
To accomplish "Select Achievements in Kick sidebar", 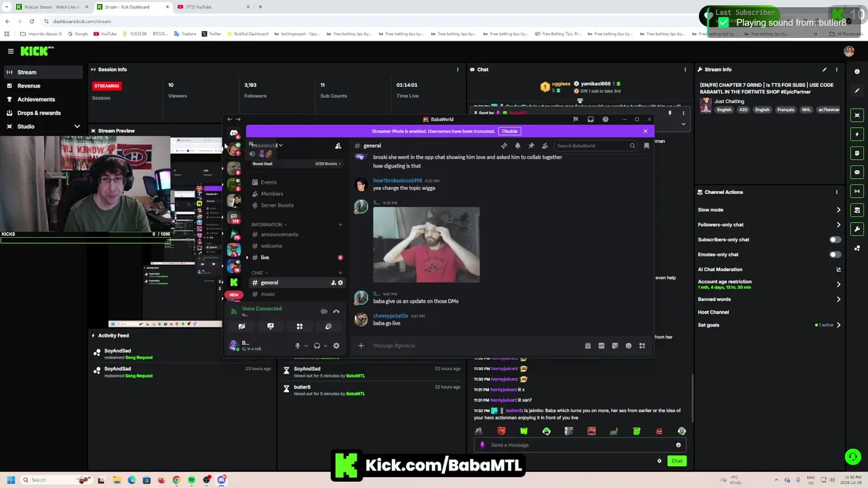I will click(42, 99).
